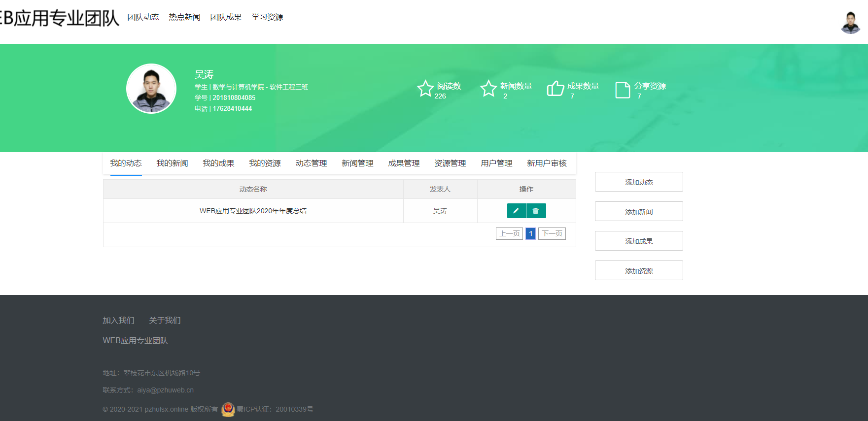Click the police badge icon in footer
The height and width of the screenshot is (421, 868).
pyautogui.click(x=228, y=409)
